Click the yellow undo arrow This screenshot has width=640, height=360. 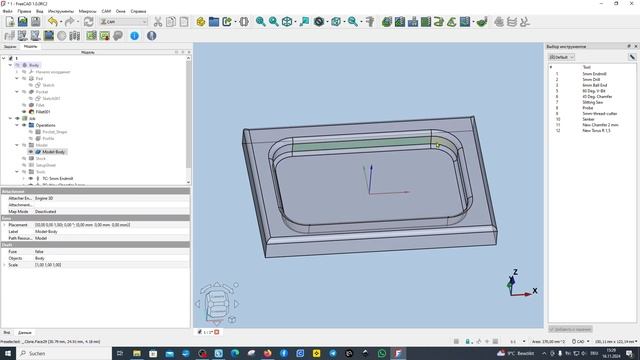click(x=53, y=22)
